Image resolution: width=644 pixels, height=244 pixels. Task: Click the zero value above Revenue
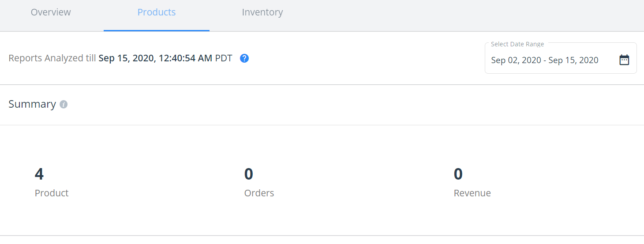458,174
